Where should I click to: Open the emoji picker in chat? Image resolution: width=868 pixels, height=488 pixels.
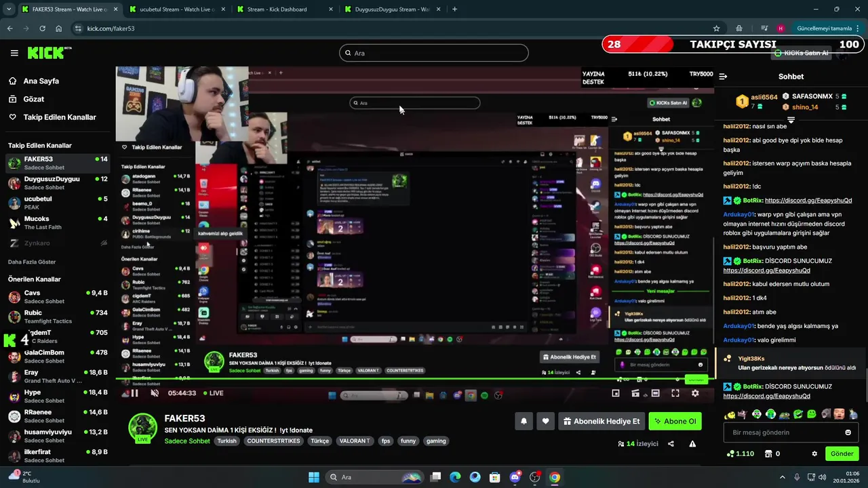[x=848, y=432]
